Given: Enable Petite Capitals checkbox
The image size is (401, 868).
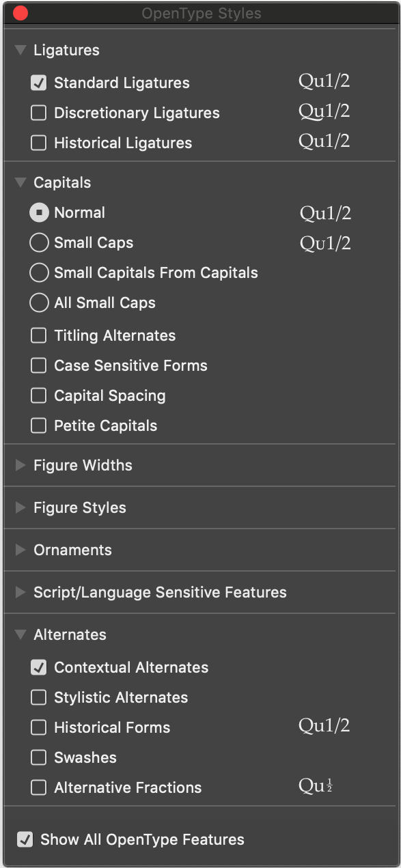Looking at the screenshot, I should (39, 425).
